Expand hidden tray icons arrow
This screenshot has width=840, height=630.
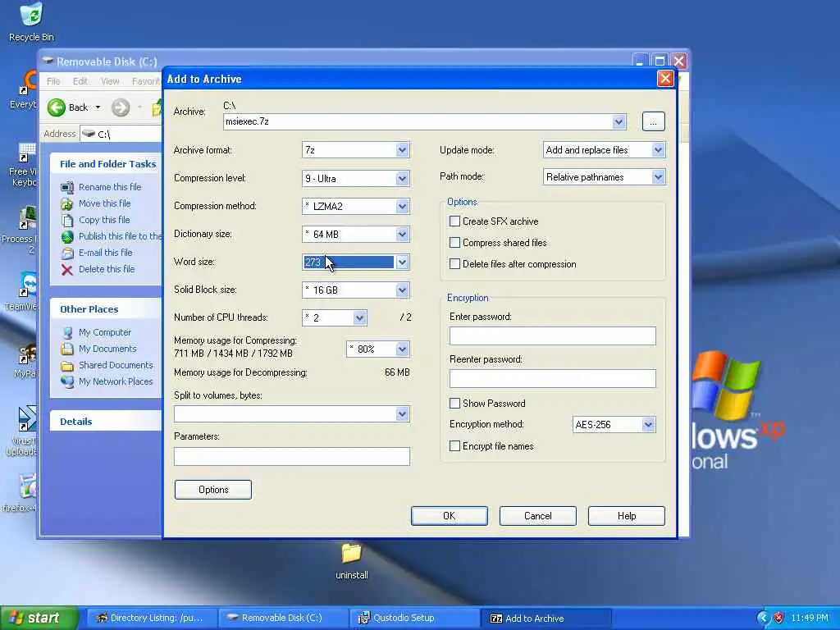[x=762, y=618]
